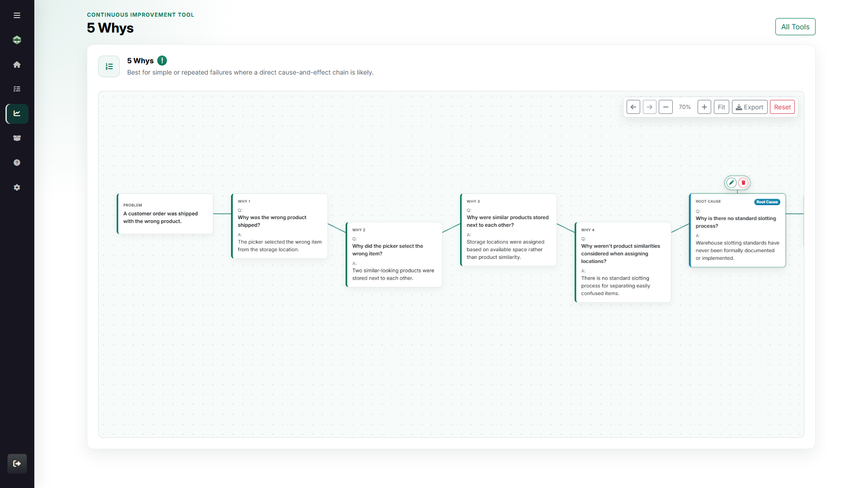Export the 5 Whys diagram
This screenshot has width=868, height=488.
coord(750,107)
